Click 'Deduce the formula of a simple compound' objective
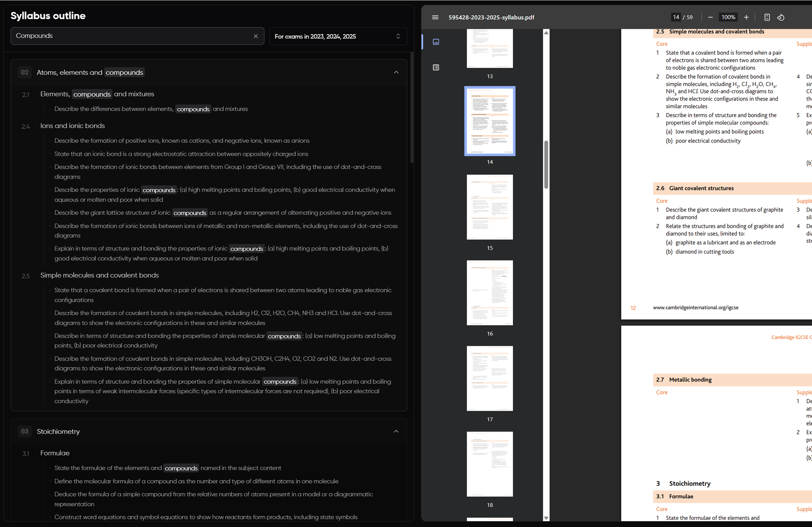 click(x=213, y=499)
